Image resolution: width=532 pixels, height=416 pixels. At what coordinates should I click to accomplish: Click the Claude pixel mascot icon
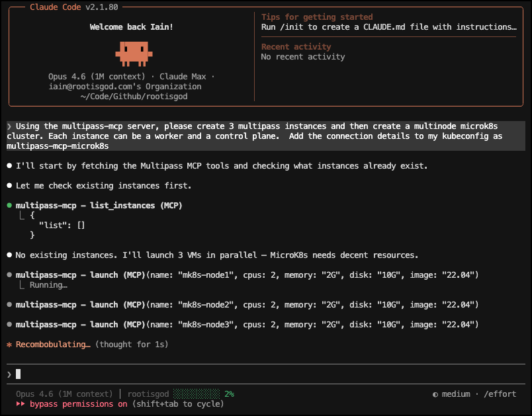click(135, 53)
